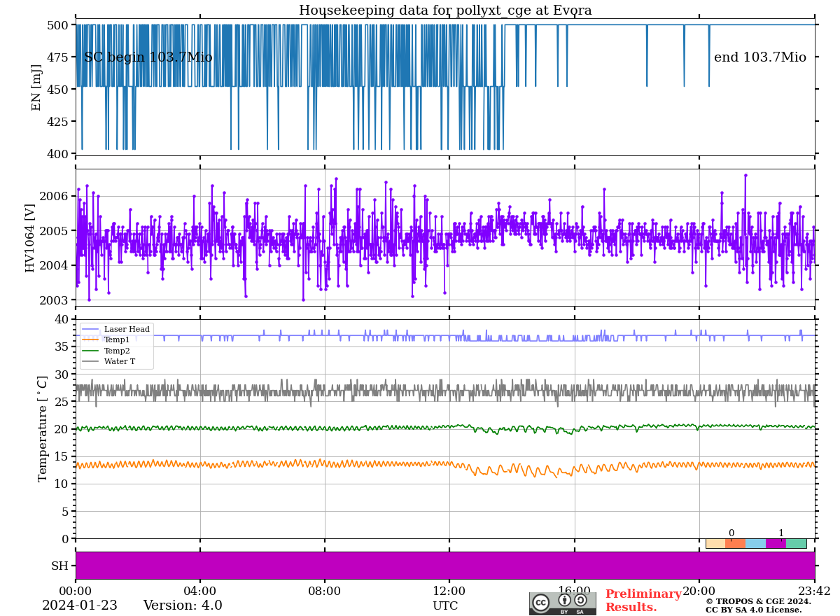Image resolution: width=840 pixels, height=616 pixels.
Task: Click the 'UTC' time axis label
Action: click(x=445, y=606)
